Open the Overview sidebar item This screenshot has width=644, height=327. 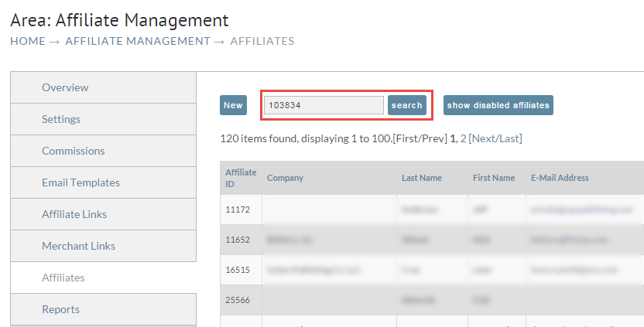click(104, 87)
